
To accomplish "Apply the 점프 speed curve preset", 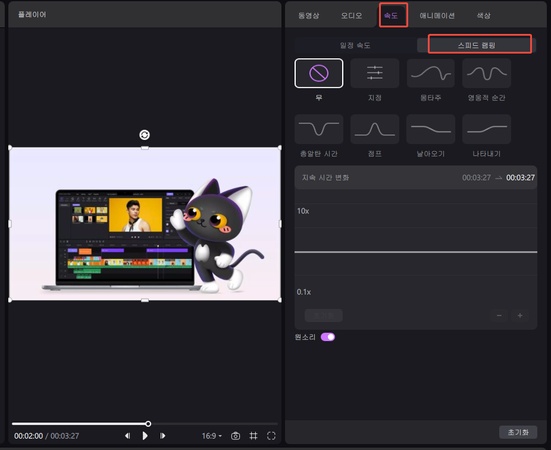I will (375, 129).
